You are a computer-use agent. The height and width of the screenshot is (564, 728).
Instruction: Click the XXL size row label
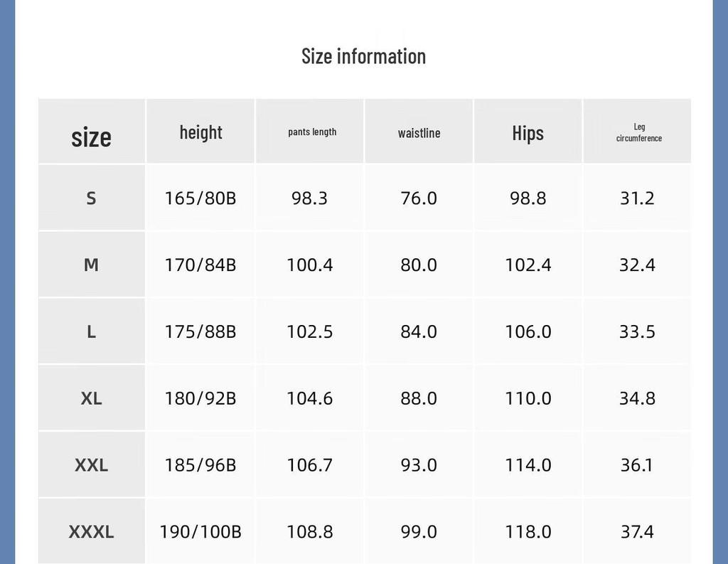(x=92, y=465)
